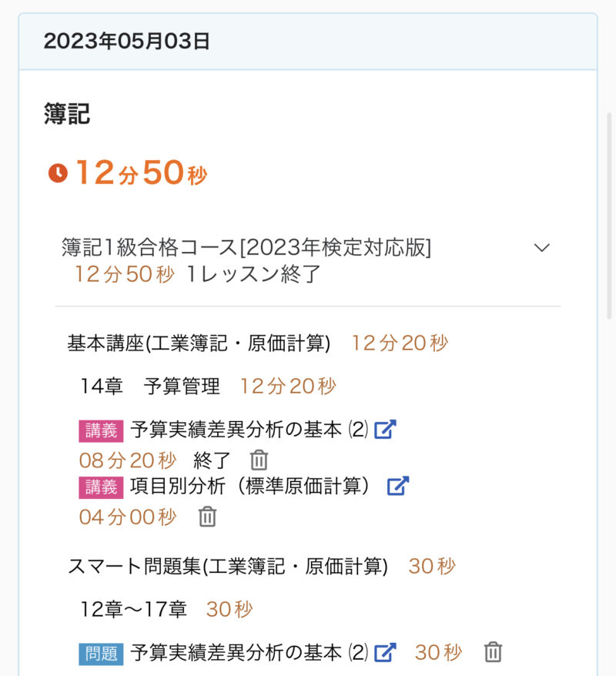Select the 2023年05月03日 date header

coord(127,42)
